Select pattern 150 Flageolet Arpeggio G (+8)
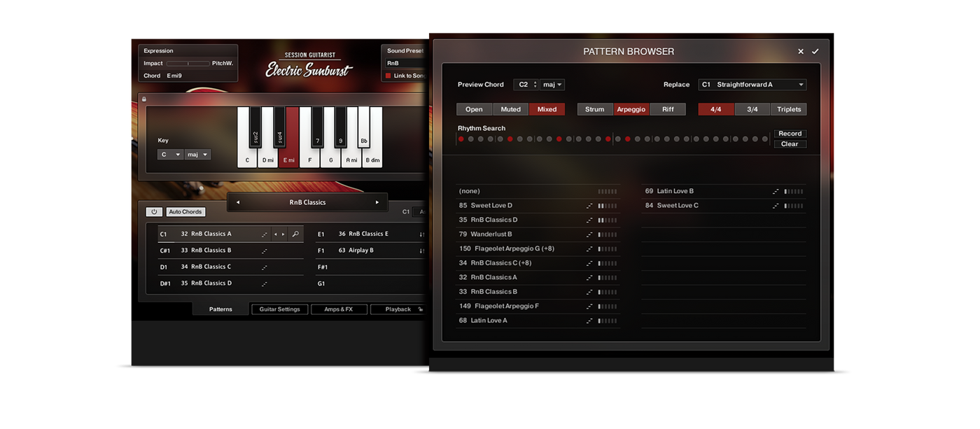Image resolution: width=980 pixels, height=429 pixels. click(x=538, y=248)
